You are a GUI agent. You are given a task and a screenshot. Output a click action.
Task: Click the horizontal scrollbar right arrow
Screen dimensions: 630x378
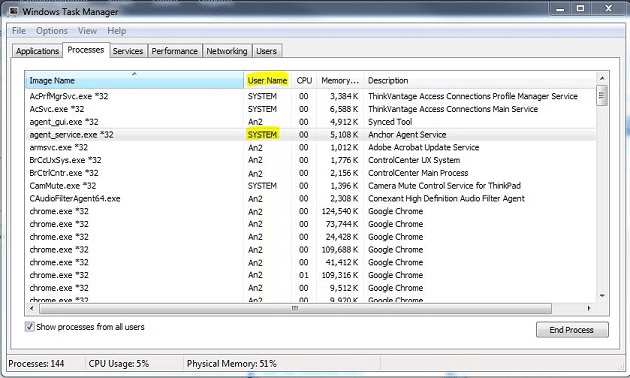click(x=589, y=309)
